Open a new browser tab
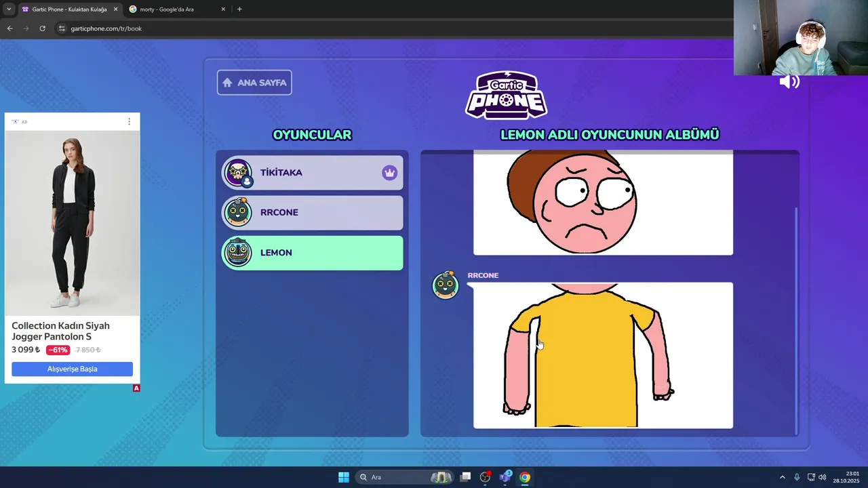The image size is (868, 488). point(239,9)
